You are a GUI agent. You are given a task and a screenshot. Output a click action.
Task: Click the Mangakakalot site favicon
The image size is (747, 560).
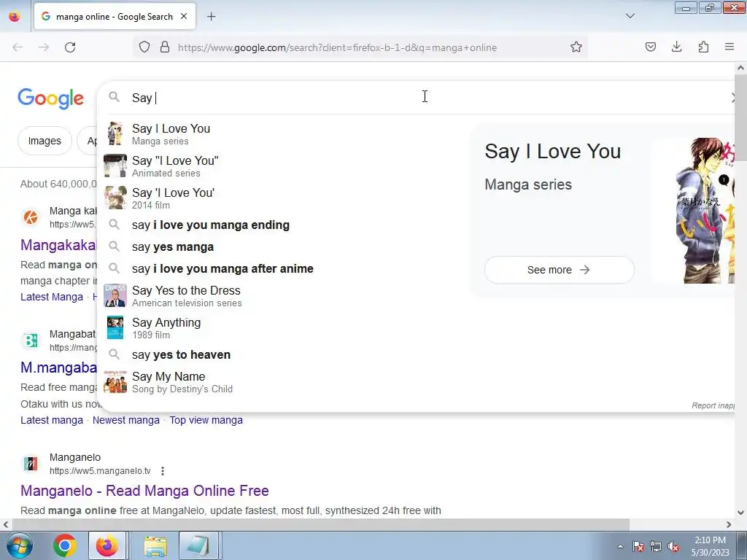pos(31,217)
